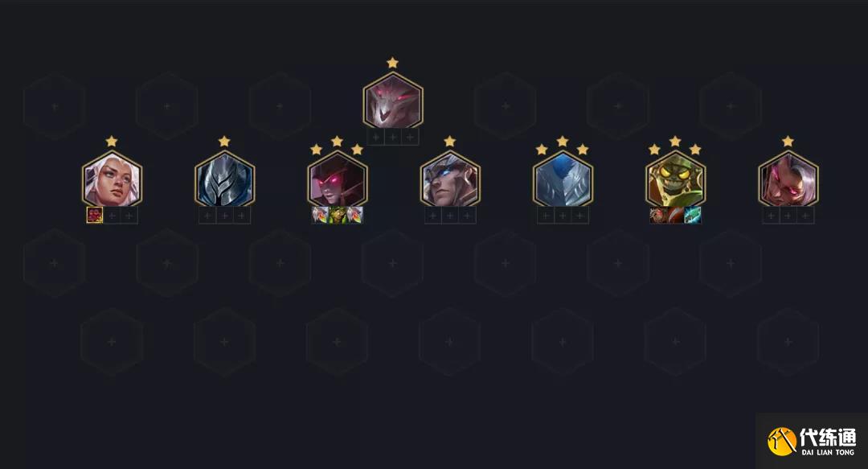Add a champion to the bottom-row rightmost empty hexagon
The height and width of the screenshot is (469, 868).
[788, 342]
